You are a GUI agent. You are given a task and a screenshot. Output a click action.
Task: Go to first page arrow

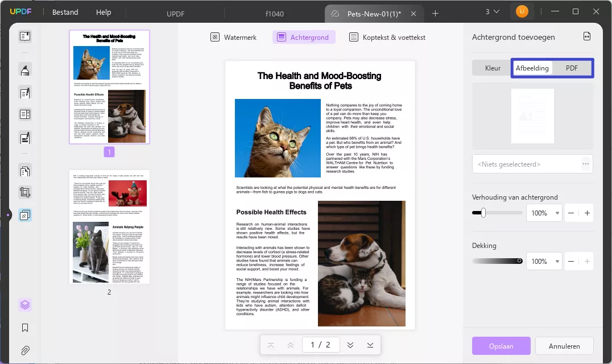(271, 345)
